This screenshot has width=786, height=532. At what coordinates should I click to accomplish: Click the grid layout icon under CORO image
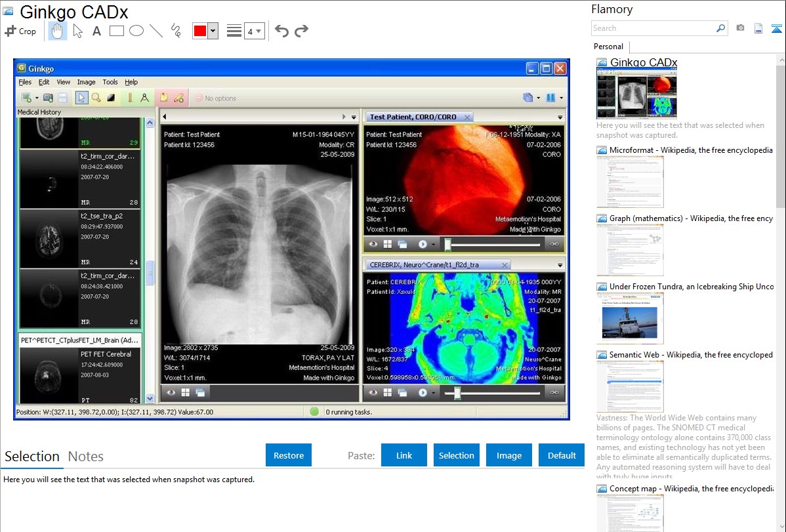click(x=388, y=244)
